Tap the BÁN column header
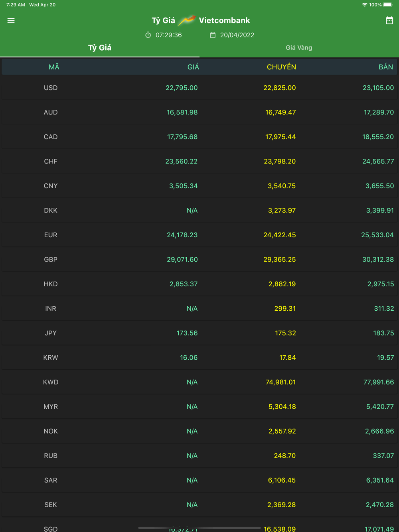399x532 pixels. pyautogui.click(x=386, y=67)
